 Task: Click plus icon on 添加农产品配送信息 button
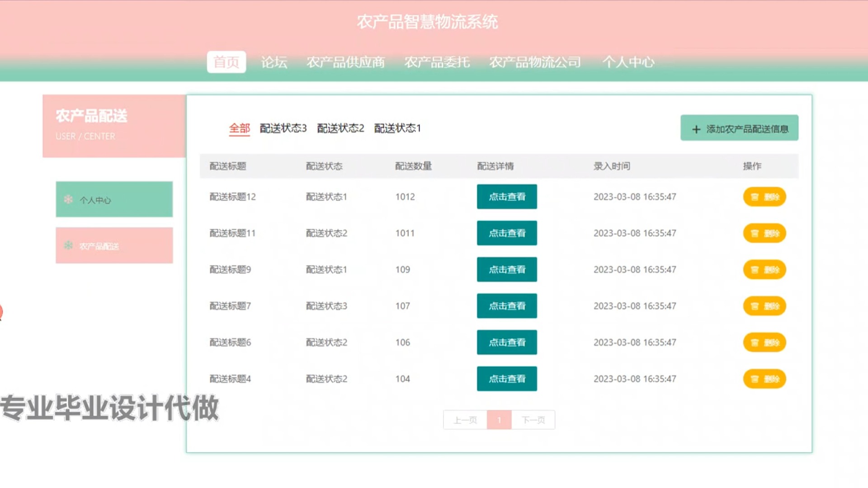click(696, 129)
